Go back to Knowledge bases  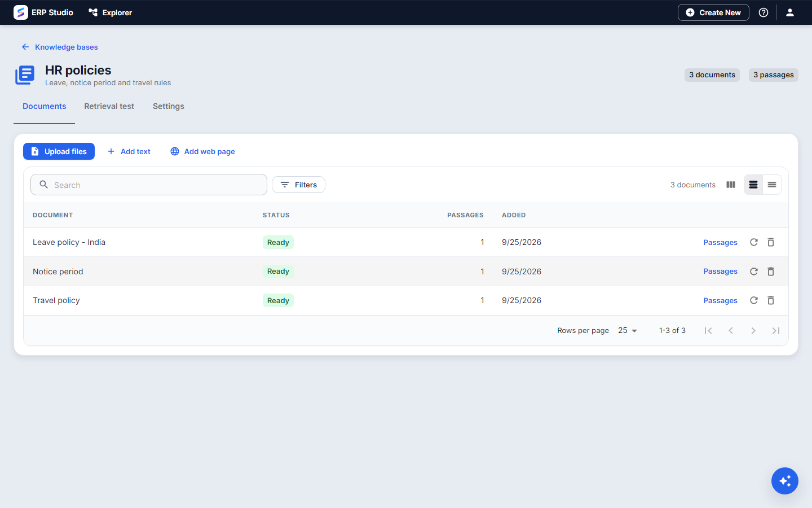(60, 47)
